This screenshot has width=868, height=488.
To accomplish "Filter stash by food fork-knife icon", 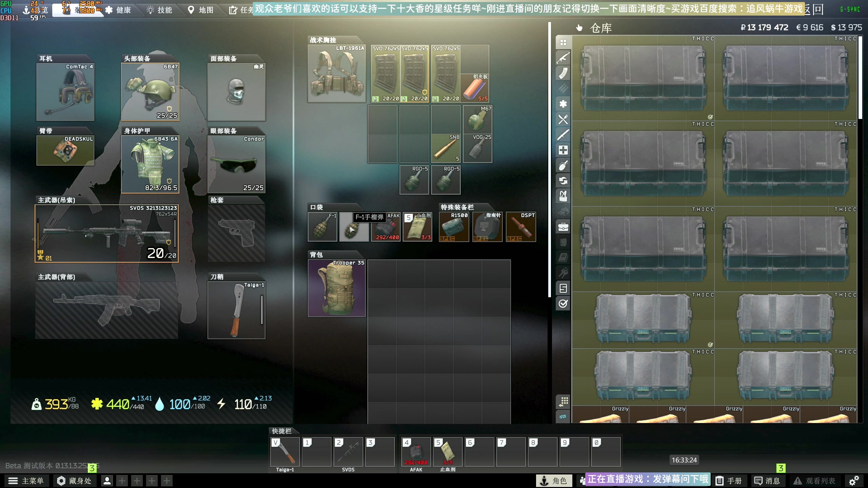I will [563, 119].
